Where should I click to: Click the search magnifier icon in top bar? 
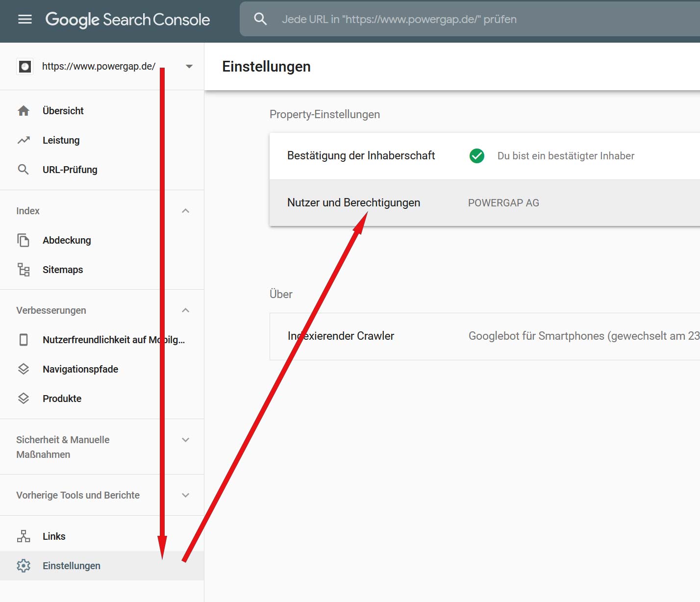(260, 19)
